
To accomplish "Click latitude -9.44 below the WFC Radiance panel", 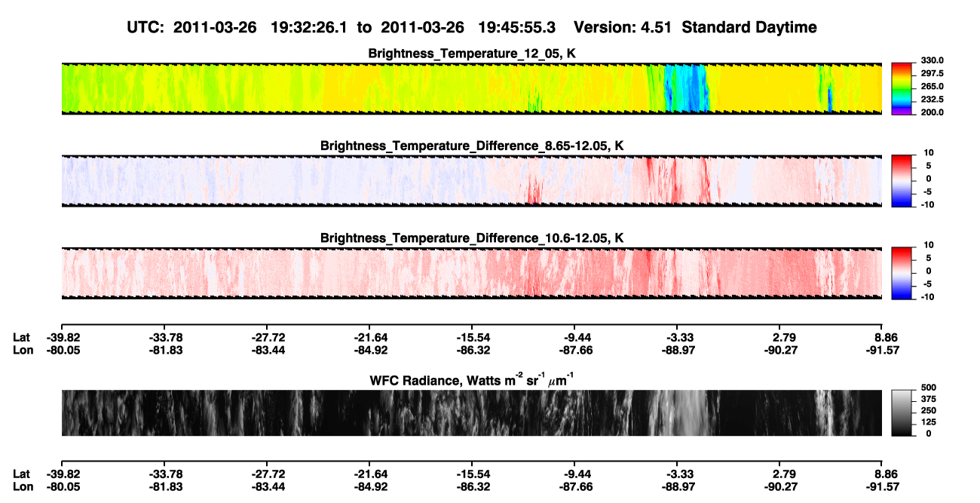I will (x=574, y=474).
